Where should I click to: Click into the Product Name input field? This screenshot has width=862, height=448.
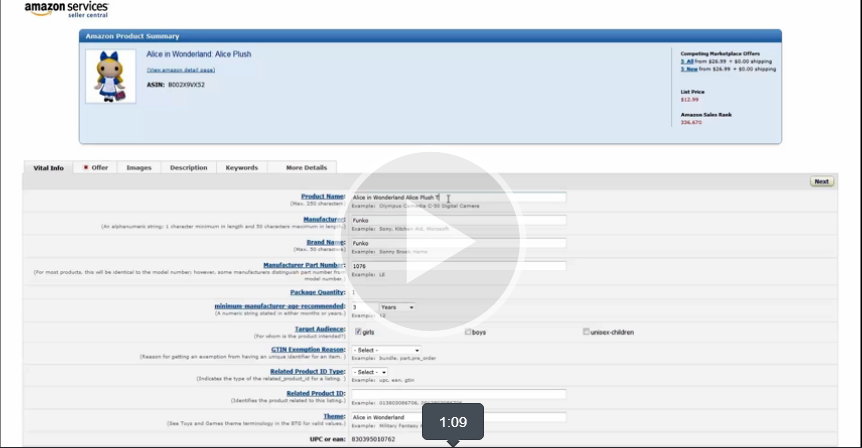click(458, 197)
